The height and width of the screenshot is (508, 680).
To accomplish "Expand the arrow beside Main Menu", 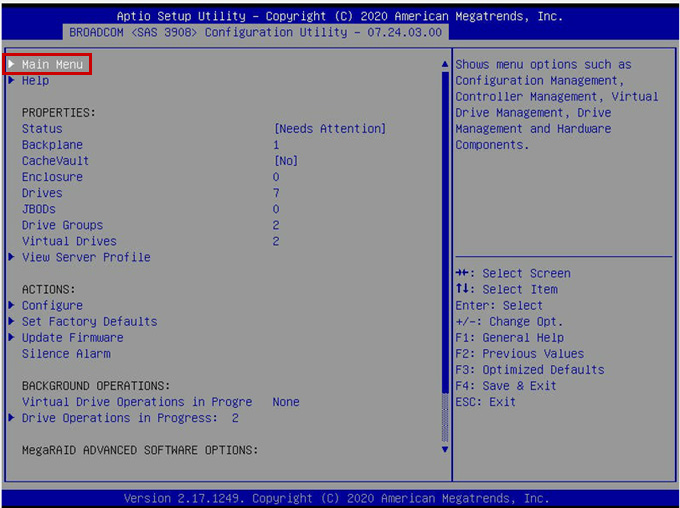I will click(x=11, y=65).
